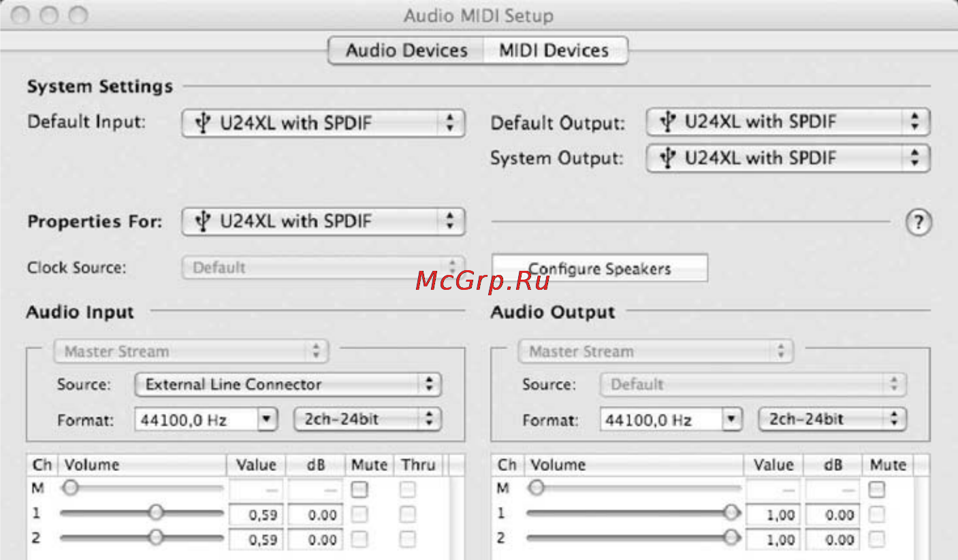Click Audio Input channel 2 dB field
Screen dimensions: 958x560
315,540
